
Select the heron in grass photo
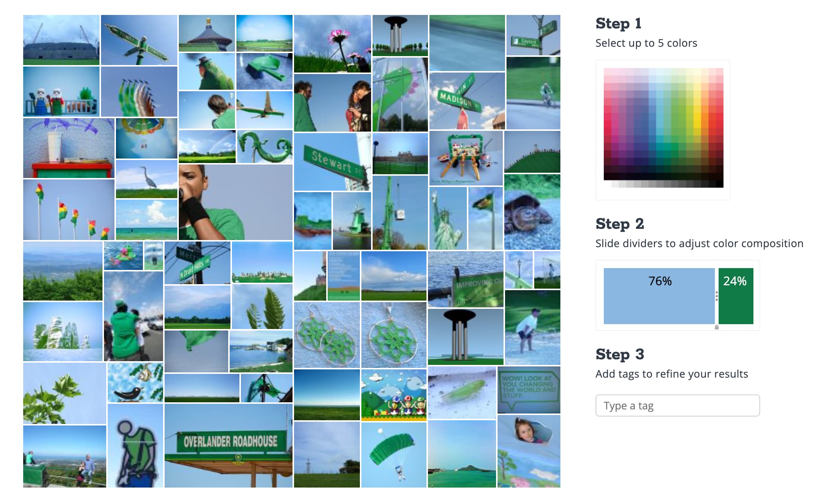[146, 179]
